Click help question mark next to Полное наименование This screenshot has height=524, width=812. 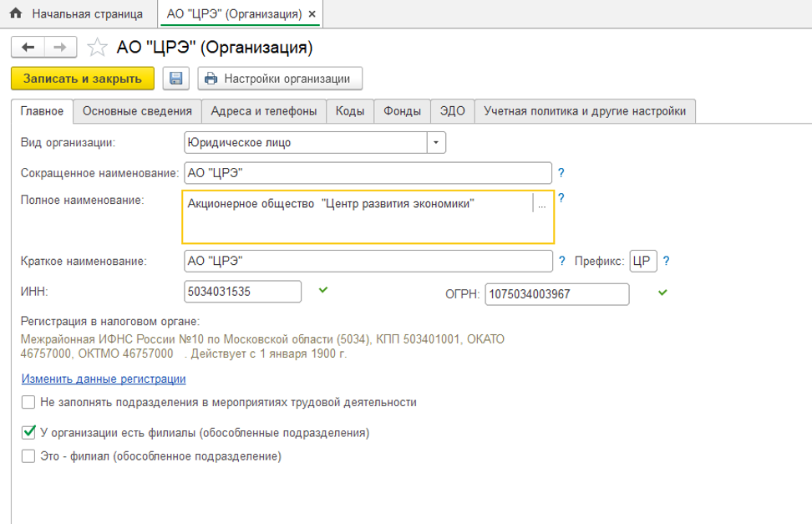(561, 197)
